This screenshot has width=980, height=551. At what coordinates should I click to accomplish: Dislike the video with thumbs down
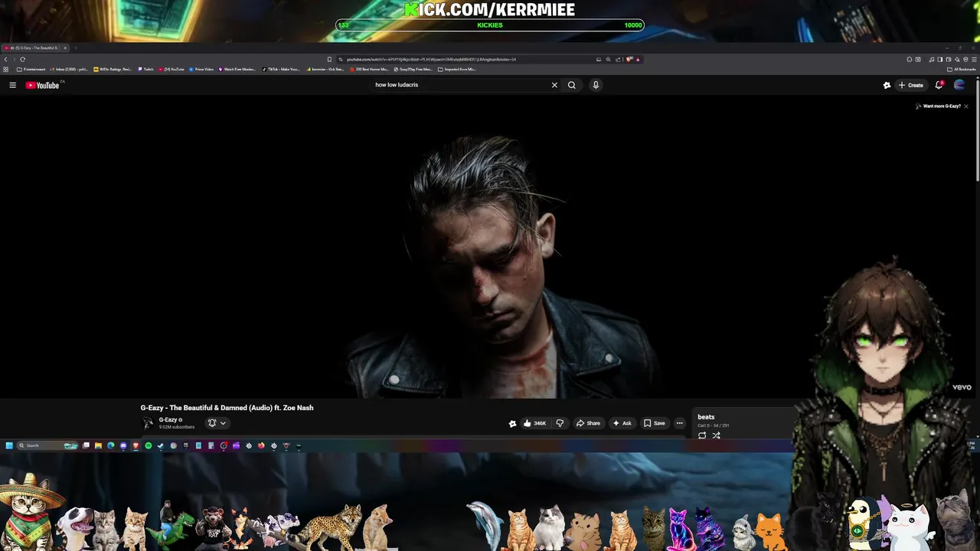(x=560, y=423)
